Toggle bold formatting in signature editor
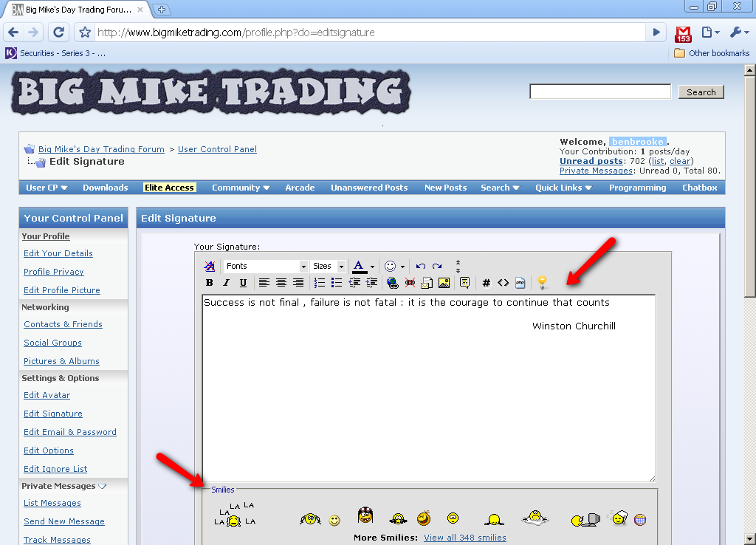 209,283
